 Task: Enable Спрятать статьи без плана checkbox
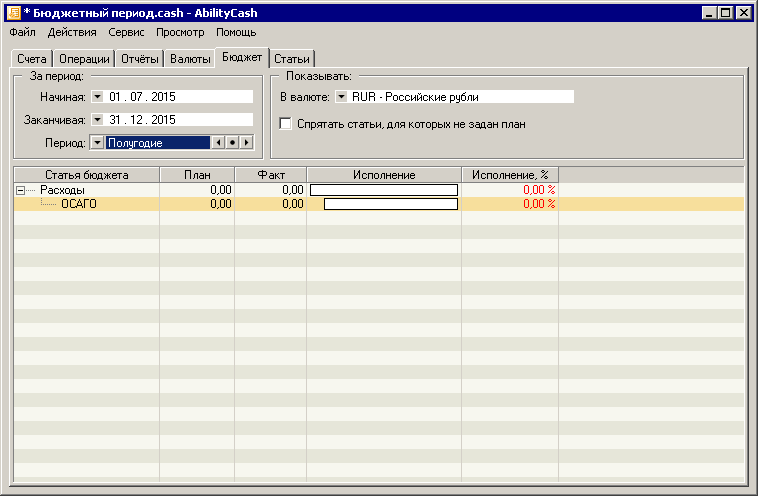point(286,124)
